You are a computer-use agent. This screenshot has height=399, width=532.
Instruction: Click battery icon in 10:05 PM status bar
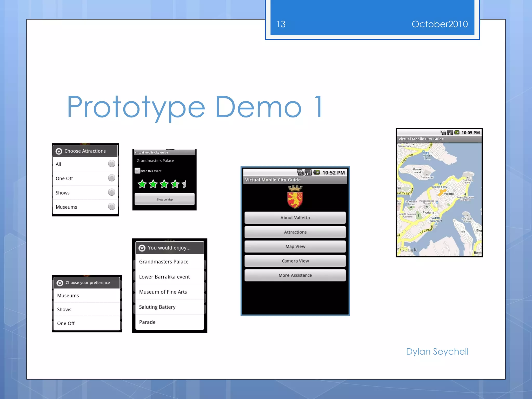pyautogui.click(x=457, y=132)
